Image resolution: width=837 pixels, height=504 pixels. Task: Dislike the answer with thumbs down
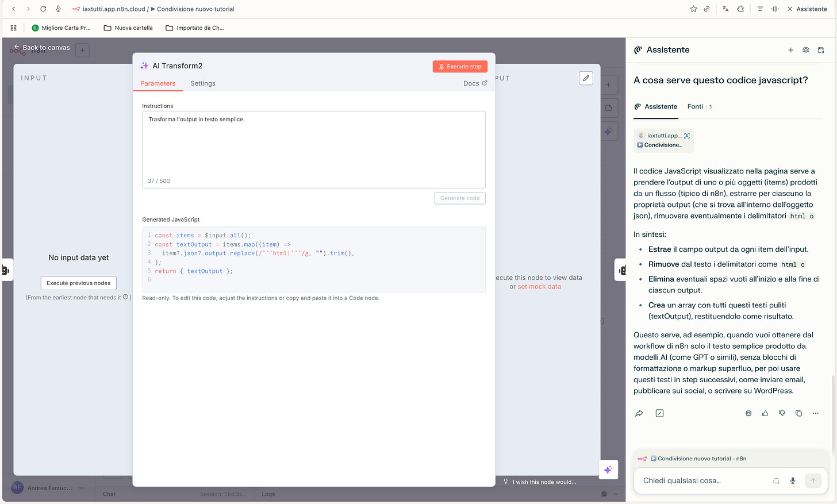pyautogui.click(x=782, y=413)
